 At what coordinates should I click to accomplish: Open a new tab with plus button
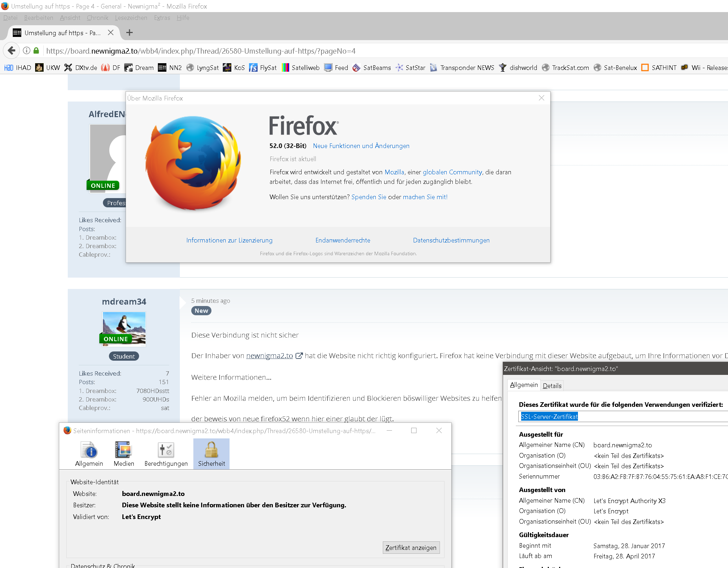tap(129, 33)
